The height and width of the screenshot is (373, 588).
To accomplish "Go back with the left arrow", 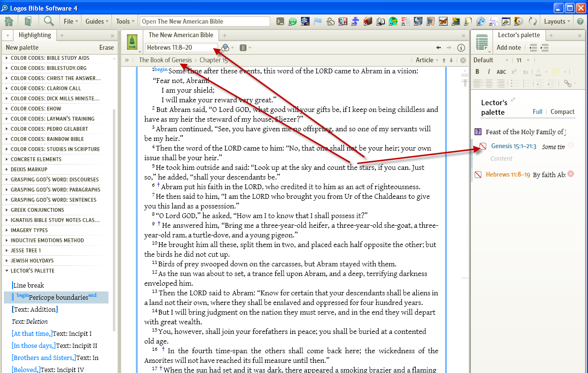I will point(438,47).
